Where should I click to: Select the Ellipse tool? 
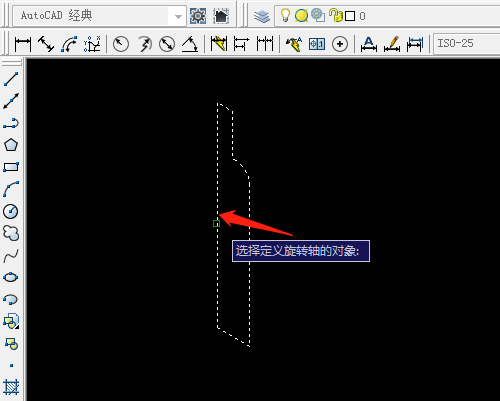(x=11, y=277)
